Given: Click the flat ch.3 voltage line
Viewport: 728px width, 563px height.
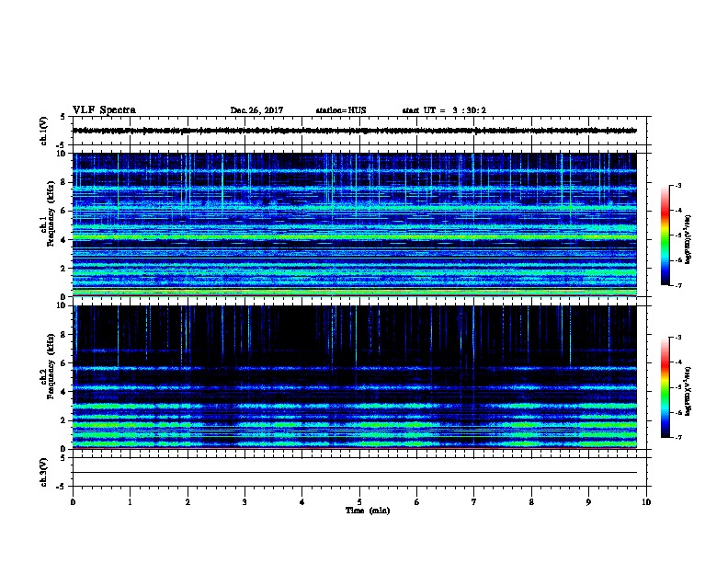Looking at the screenshot, I should [355, 473].
